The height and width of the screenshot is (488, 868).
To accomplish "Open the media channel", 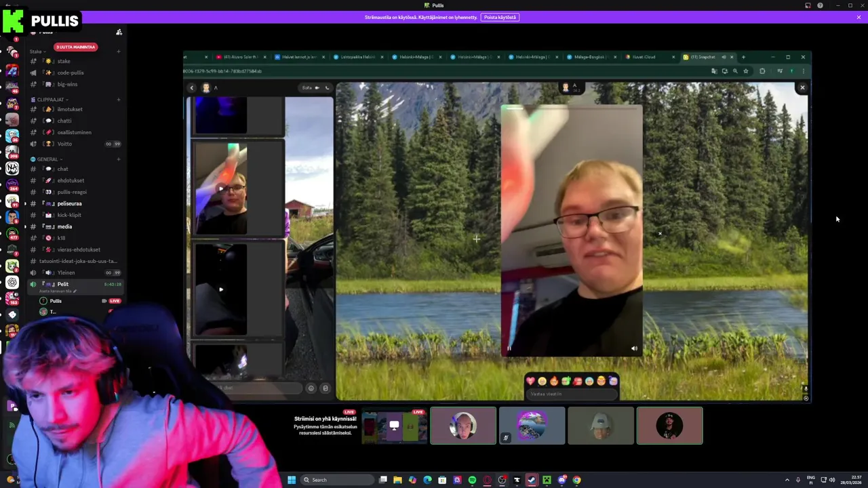I will 75,226.
